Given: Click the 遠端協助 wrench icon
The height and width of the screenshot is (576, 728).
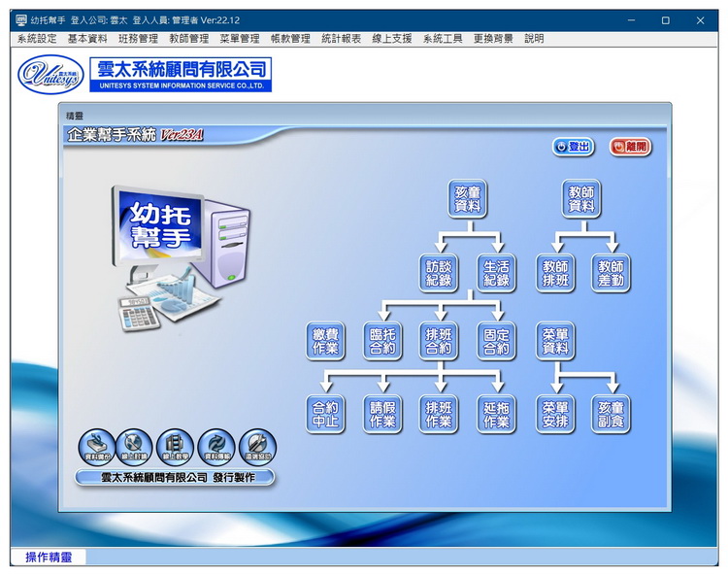Looking at the screenshot, I should pos(257,448).
